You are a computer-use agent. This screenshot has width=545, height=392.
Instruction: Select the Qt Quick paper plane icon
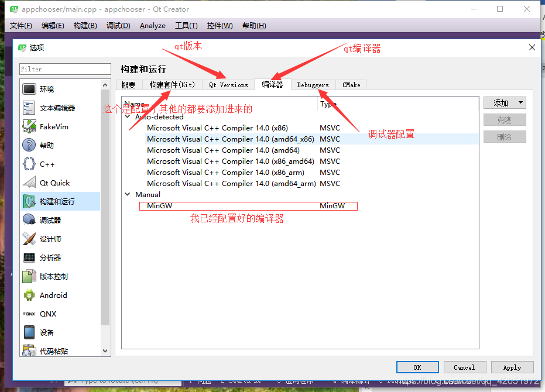[29, 183]
